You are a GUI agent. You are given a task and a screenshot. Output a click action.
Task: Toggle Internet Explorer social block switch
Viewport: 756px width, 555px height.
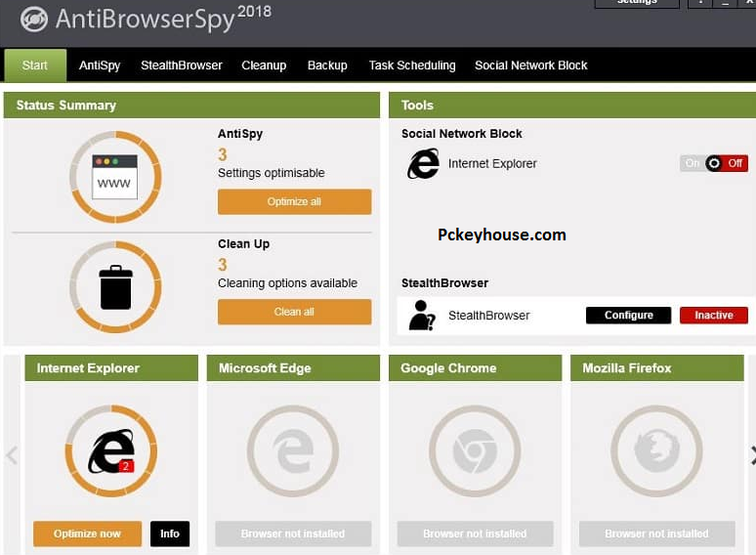coord(714,163)
